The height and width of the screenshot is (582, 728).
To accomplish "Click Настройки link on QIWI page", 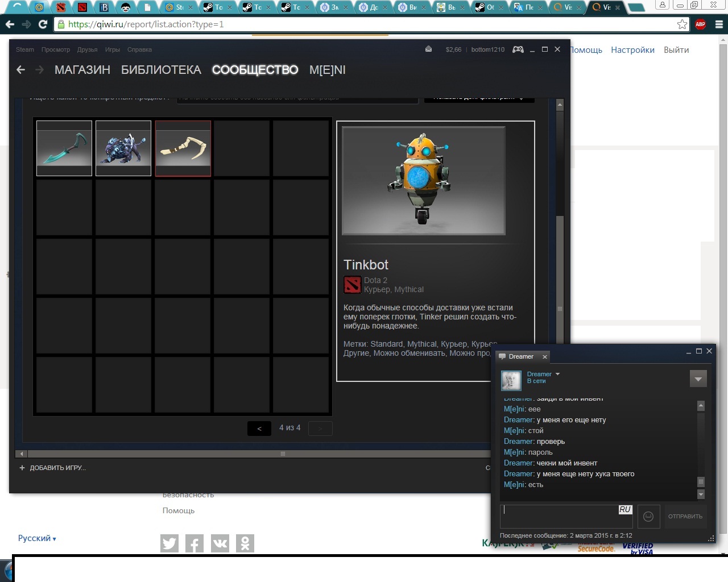I will [x=632, y=50].
